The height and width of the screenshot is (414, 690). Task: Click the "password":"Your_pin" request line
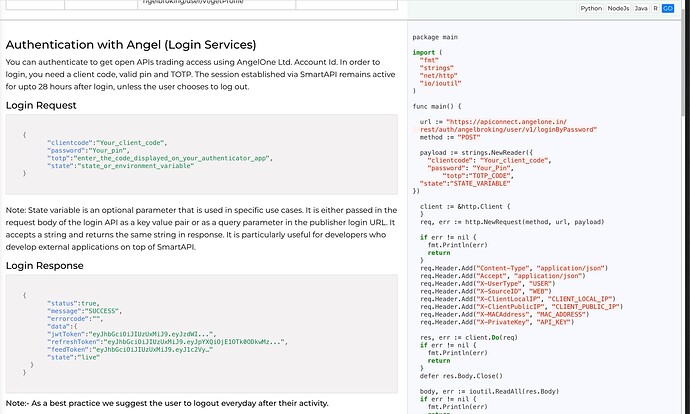pos(88,150)
